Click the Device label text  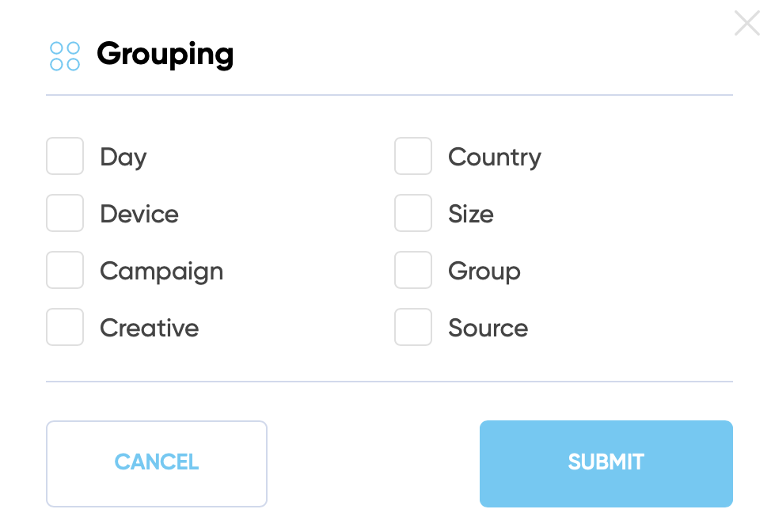click(x=139, y=214)
